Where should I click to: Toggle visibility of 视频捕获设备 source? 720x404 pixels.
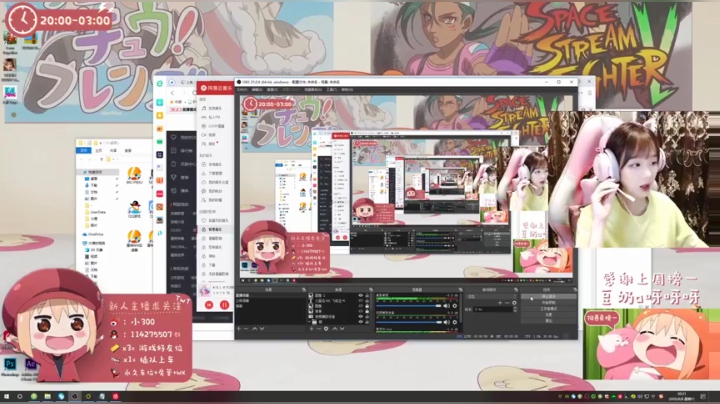360,317
